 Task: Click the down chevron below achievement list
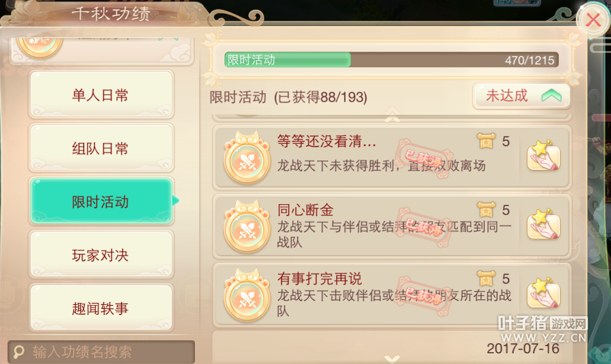[392, 358]
